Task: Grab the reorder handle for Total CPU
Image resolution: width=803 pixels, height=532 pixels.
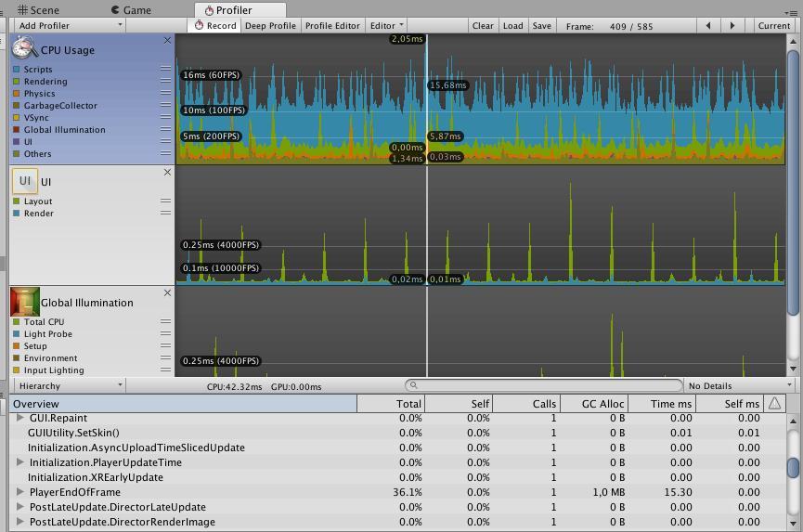Action: tap(165, 321)
